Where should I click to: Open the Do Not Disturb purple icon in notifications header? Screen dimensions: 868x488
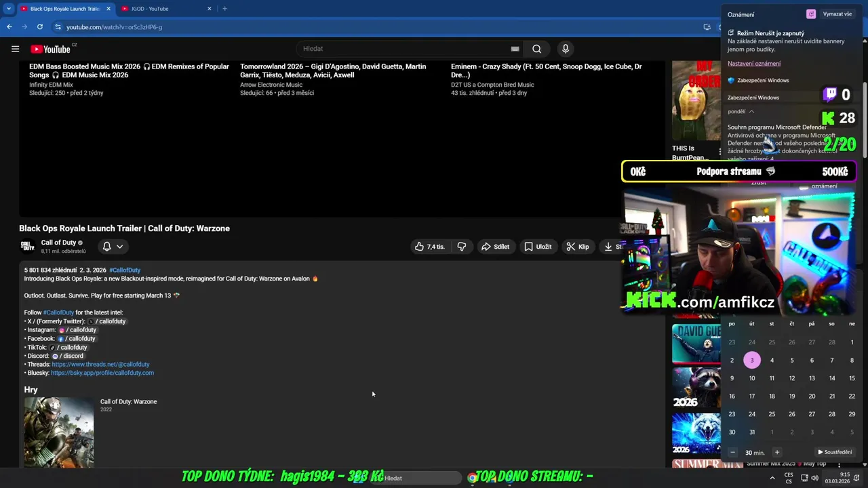811,14
